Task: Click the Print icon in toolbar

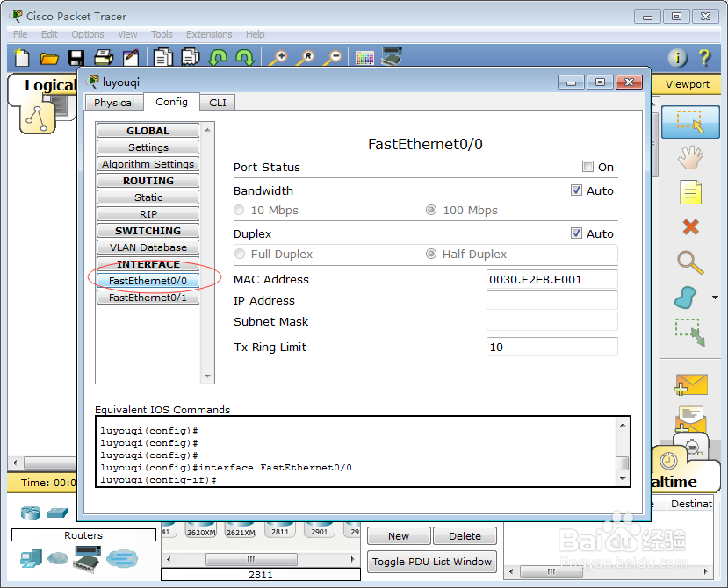Action: 104,58
